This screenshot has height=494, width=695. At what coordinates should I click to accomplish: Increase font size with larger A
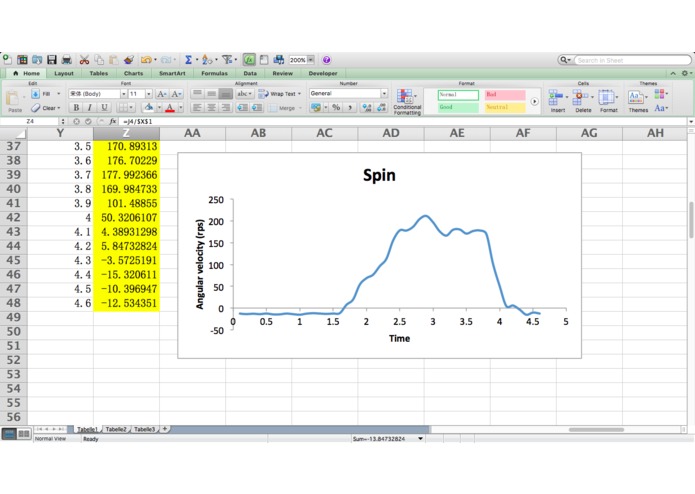click(162, 93)
